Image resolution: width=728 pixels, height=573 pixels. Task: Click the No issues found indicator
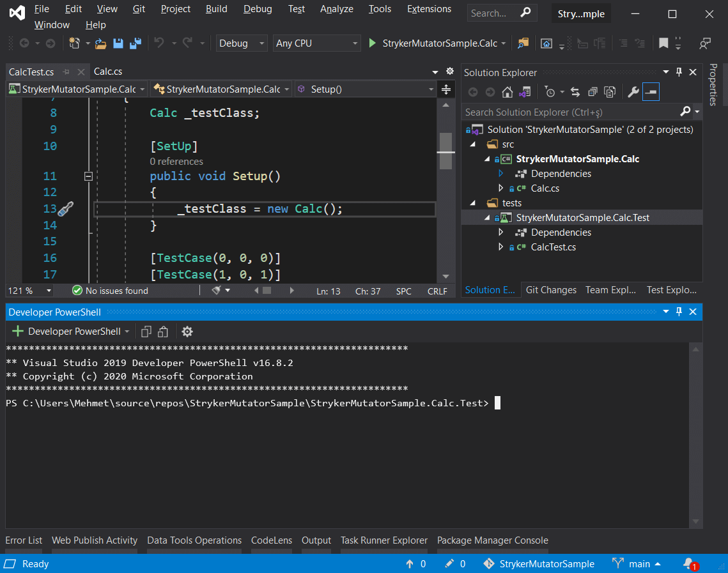110,291
